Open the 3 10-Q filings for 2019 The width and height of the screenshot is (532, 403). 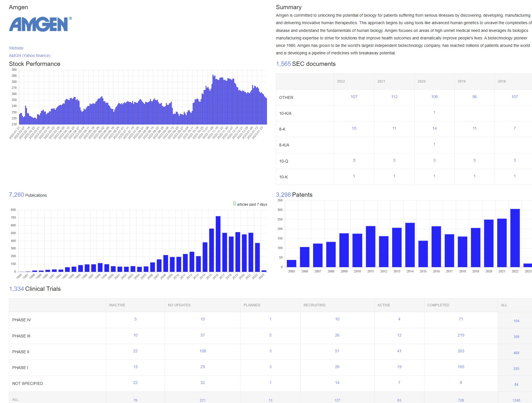(x=474, y=160)
